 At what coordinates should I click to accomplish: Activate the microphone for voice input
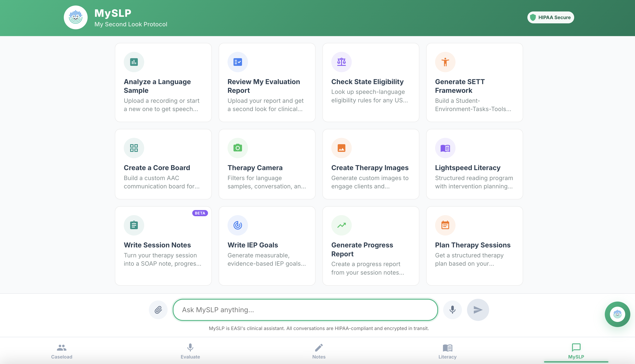(452, 309)
